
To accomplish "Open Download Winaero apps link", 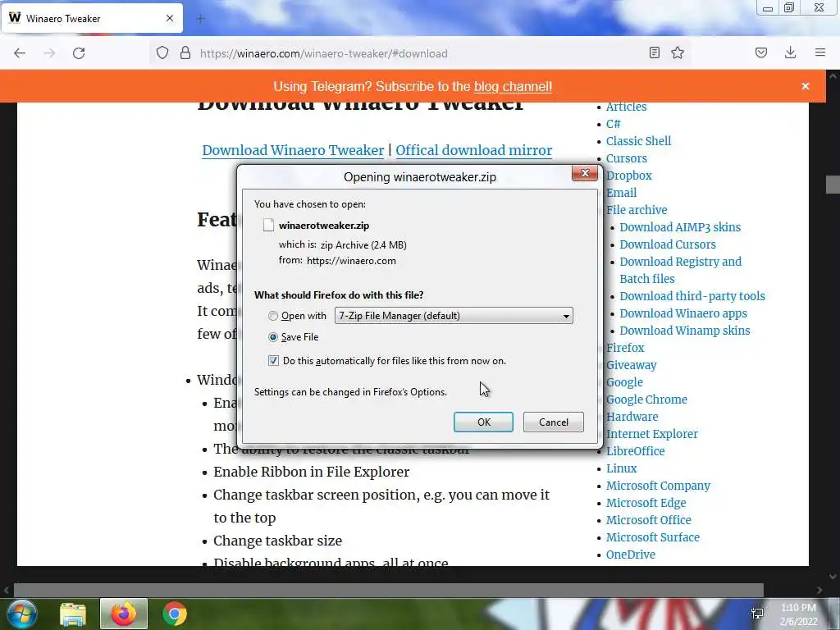I will point(683,313).
